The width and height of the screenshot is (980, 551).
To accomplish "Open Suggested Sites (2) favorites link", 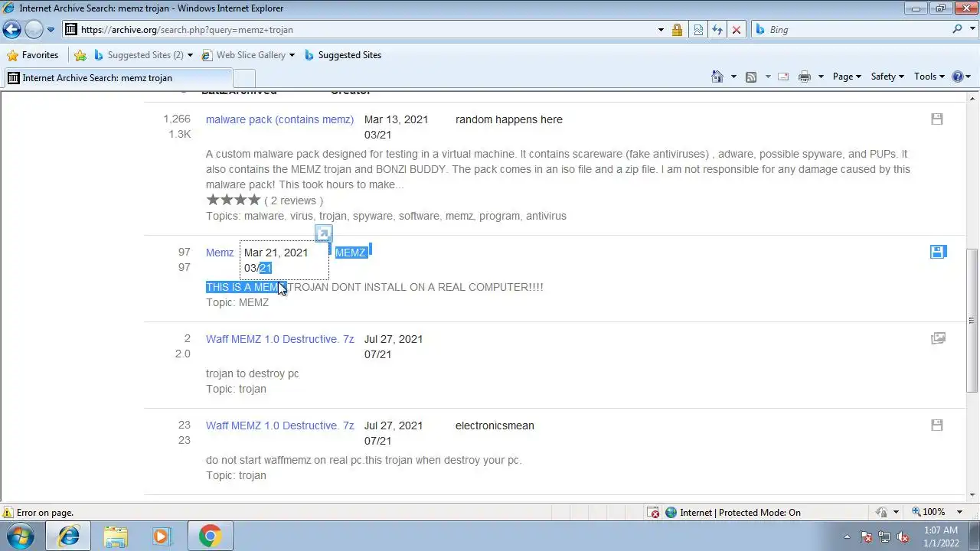I will point(138,55).
